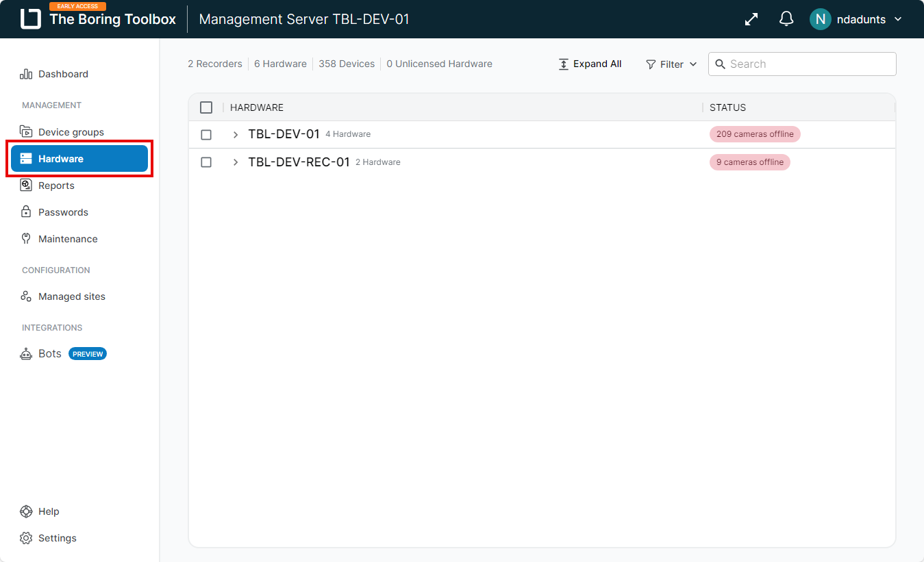Image resolution: width=924 pixels, height=562 pixels.
Task: Check the TBL-DEV-01 row checkbox
Action: (x=206, y=135)
